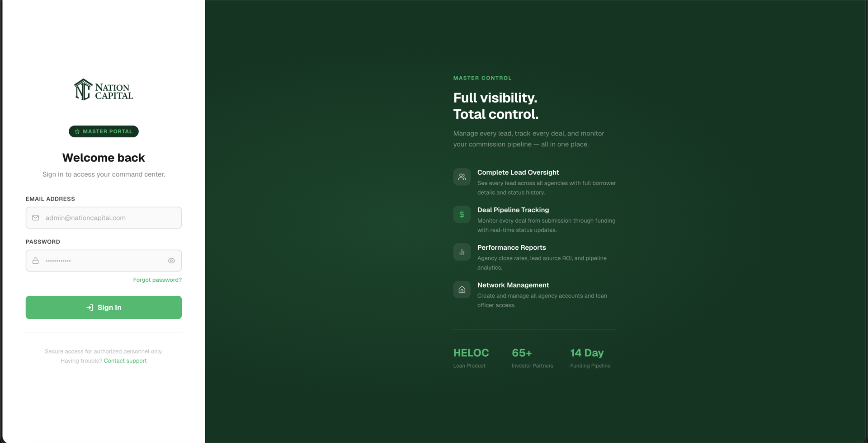Click the bar chart icon for Performance Reports
Screen dimensions: 868x443
point(462,252)
